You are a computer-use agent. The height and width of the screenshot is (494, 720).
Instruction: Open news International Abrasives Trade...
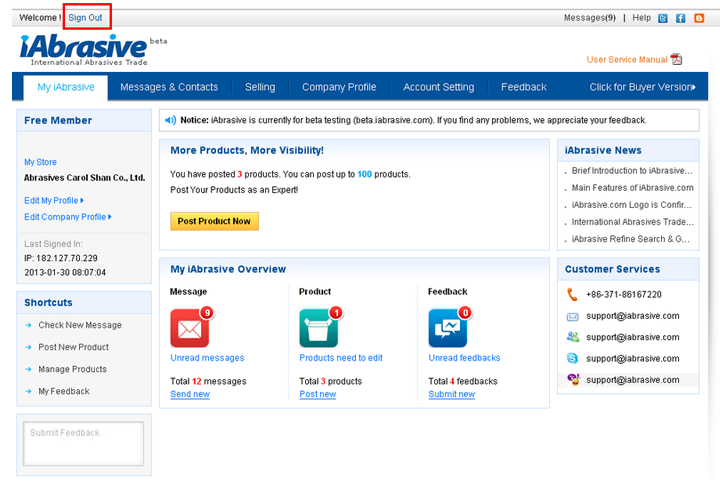(x=632, y=222)
